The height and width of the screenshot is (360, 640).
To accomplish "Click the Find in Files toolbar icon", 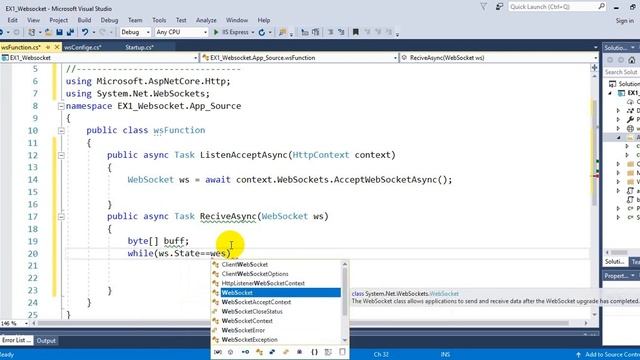I will (x=282, y=32).
